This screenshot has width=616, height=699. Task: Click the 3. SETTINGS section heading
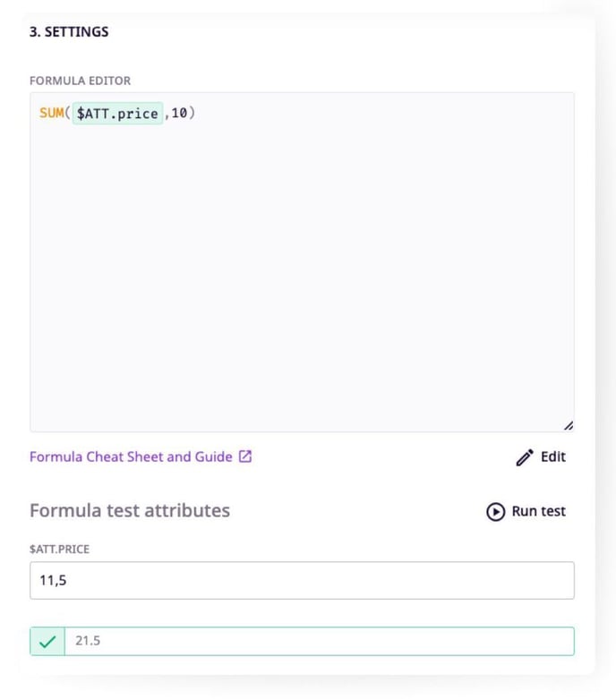(69, 31)
